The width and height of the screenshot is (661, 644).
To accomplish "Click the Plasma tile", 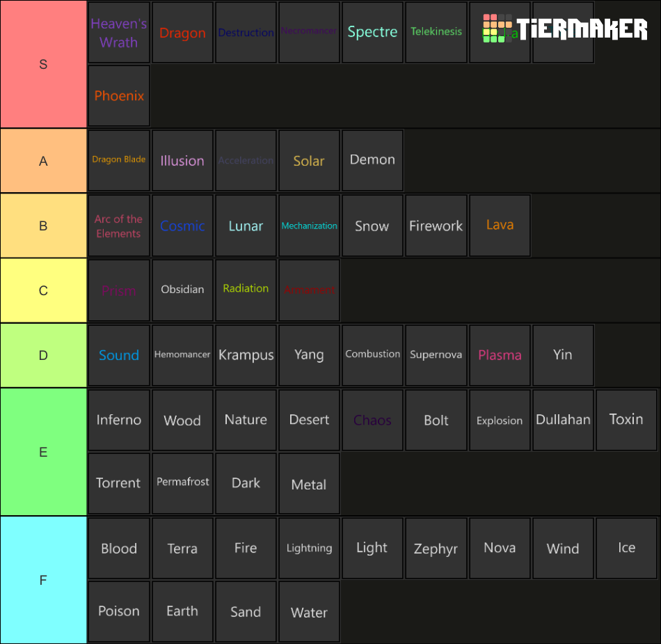I will [500, 355].
